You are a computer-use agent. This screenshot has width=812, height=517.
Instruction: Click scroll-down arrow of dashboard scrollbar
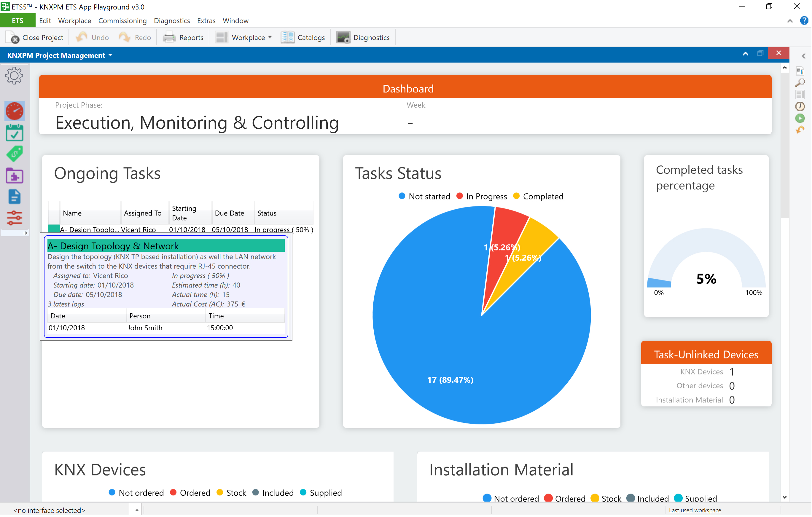click(785, 498)
